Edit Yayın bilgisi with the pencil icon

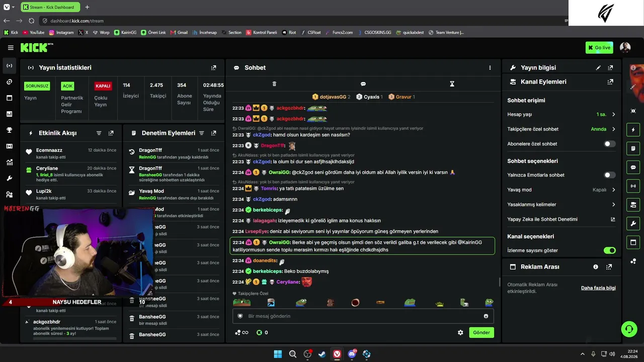[x=598, y=67]
